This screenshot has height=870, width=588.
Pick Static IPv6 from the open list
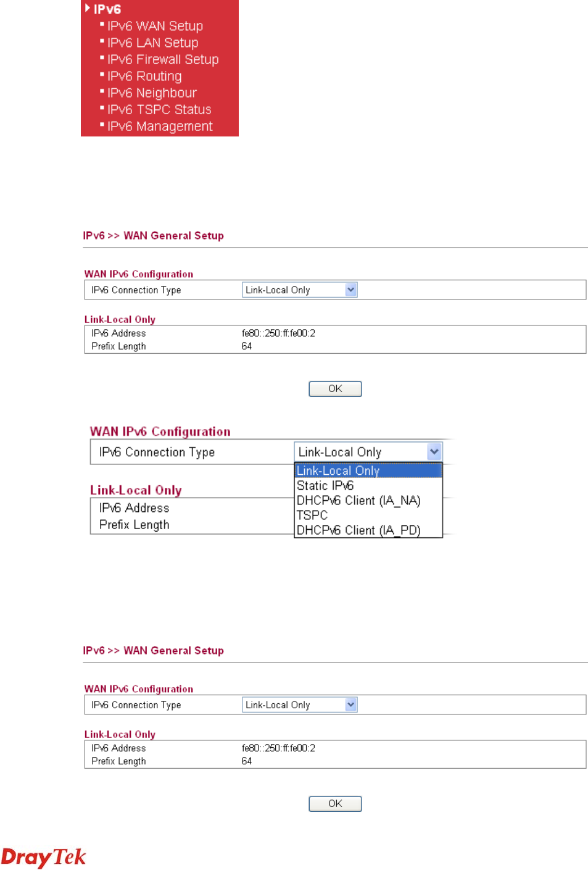pyautogui.click(x=325, y=485)
